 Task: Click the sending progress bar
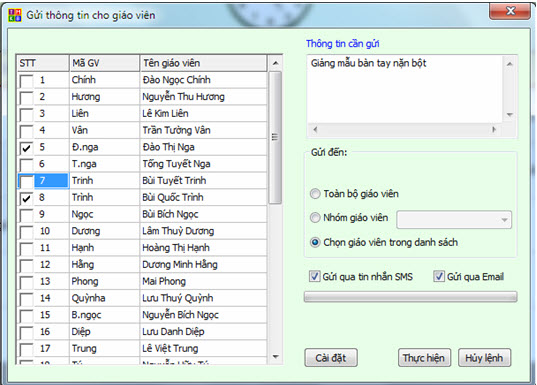tap(411, 297)
